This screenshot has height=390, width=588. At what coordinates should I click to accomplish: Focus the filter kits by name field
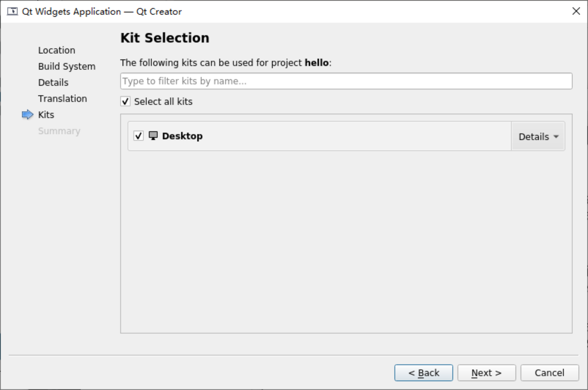346,81
